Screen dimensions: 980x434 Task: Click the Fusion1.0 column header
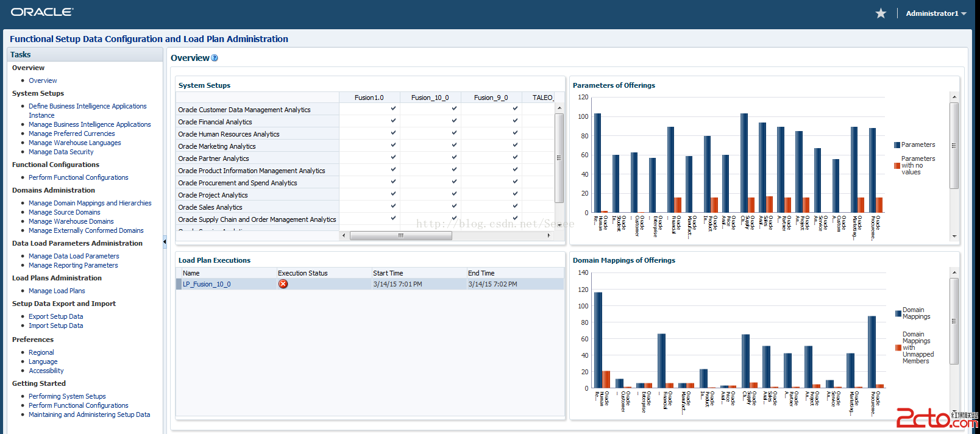point(369,98)
